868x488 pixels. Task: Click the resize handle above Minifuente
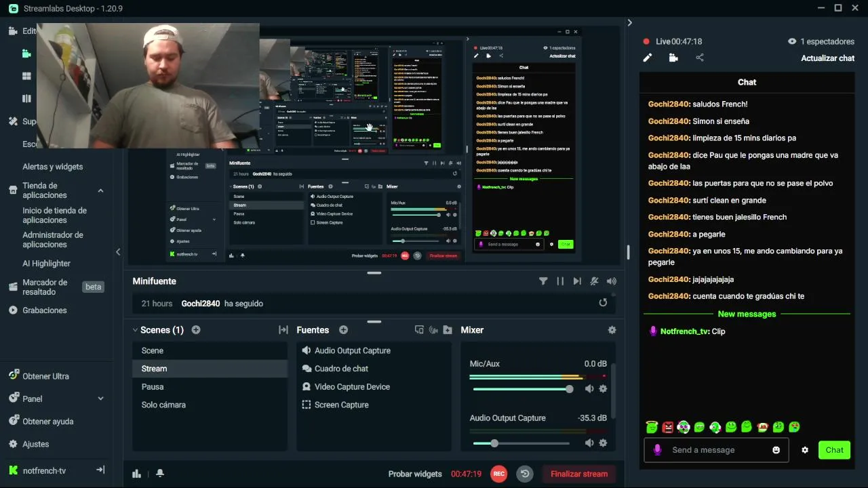click(374, 272)
